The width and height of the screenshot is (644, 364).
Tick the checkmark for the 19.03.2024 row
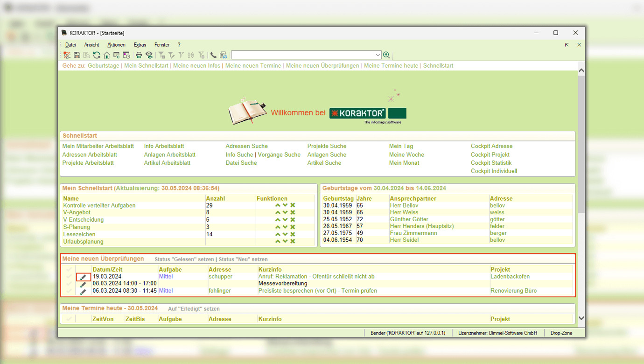pos(69,277)
